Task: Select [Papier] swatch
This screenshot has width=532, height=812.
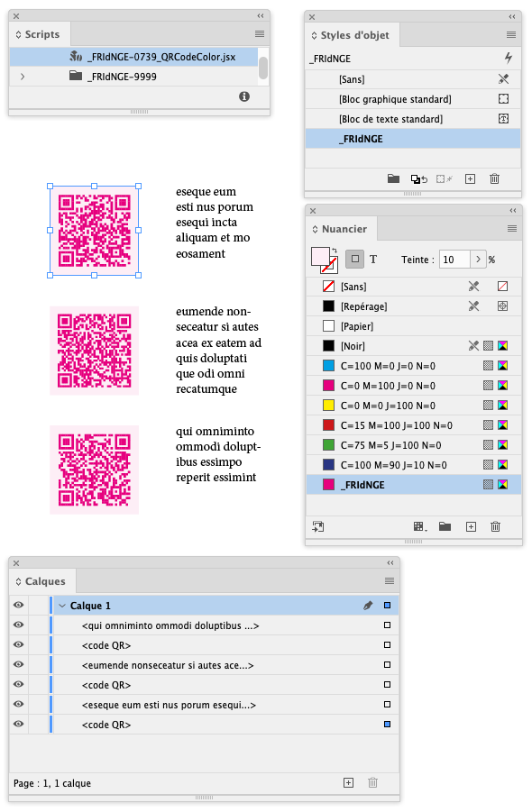Action: coord(413,325)
